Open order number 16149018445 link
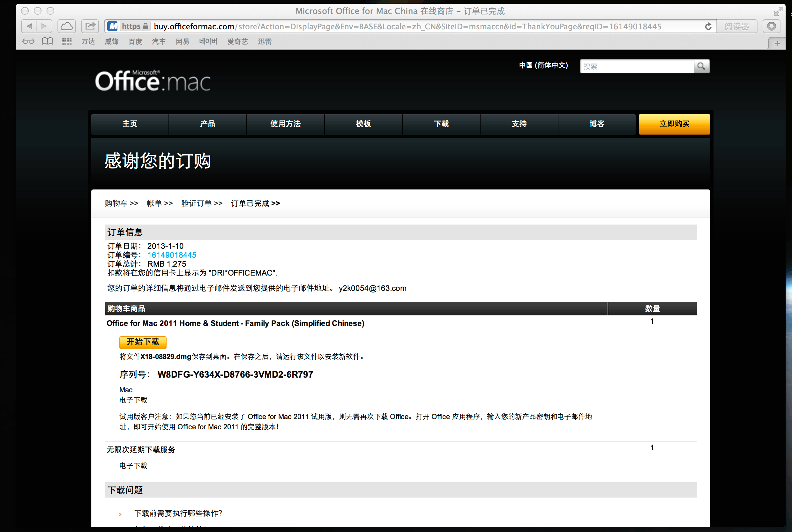Image resolution: width=792 pixels, height=532 pixels. click(x=172, y=255)
